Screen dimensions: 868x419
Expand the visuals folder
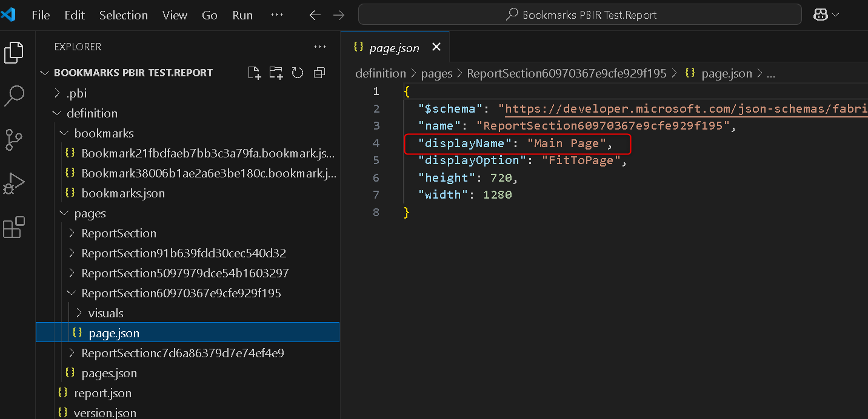(105, 313)
